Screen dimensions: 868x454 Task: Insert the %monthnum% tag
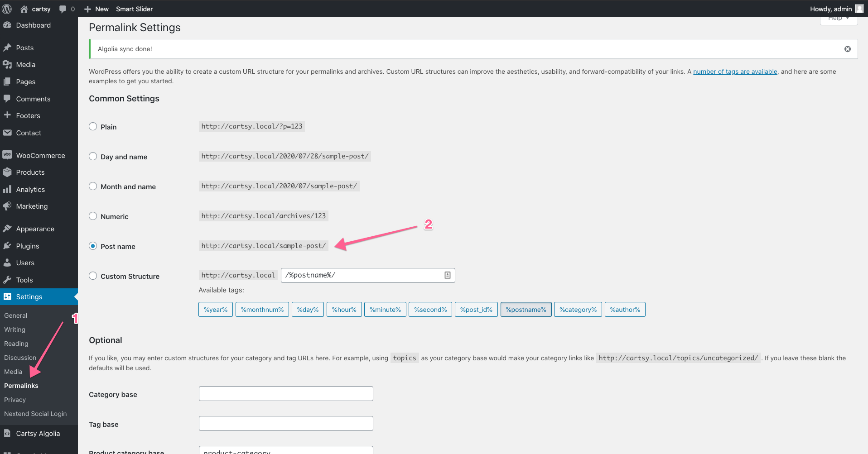[262, 310]
